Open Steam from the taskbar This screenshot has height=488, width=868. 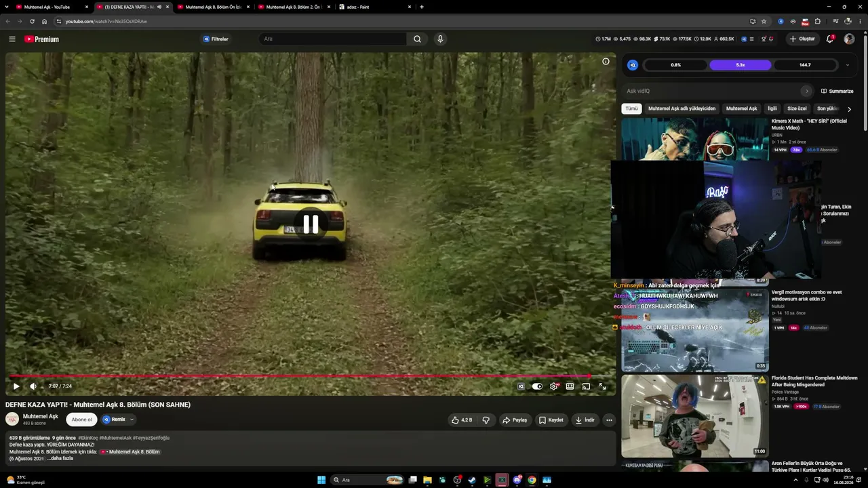472,480
